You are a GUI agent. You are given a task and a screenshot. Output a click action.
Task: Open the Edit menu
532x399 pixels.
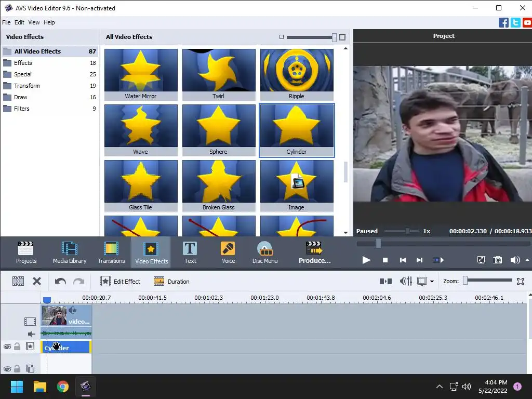pyautogui.click(x=19, y=22)
